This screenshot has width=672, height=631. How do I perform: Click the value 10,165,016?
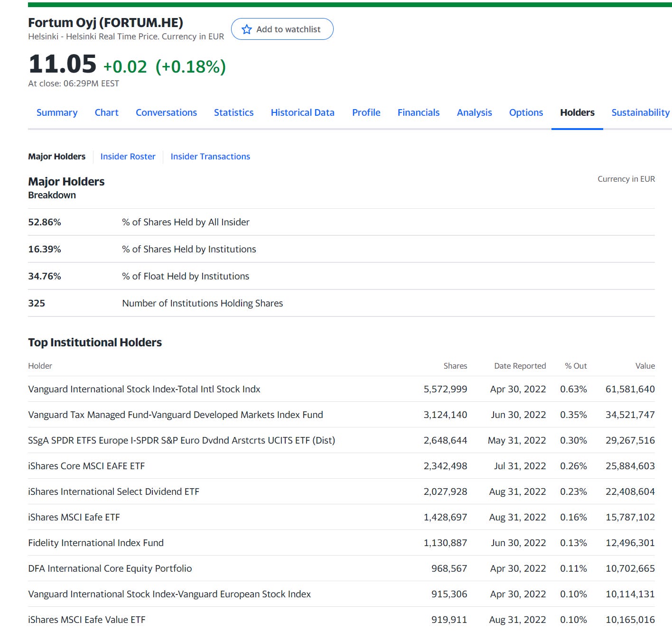(630, 620)
